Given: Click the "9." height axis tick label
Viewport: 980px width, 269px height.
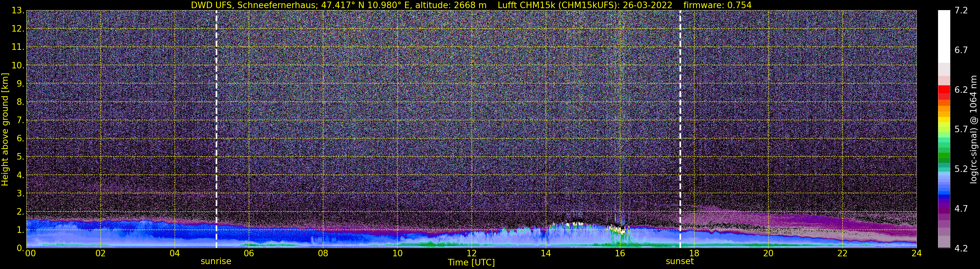Looking at the screenshot, I should click(x=20, y=83).
